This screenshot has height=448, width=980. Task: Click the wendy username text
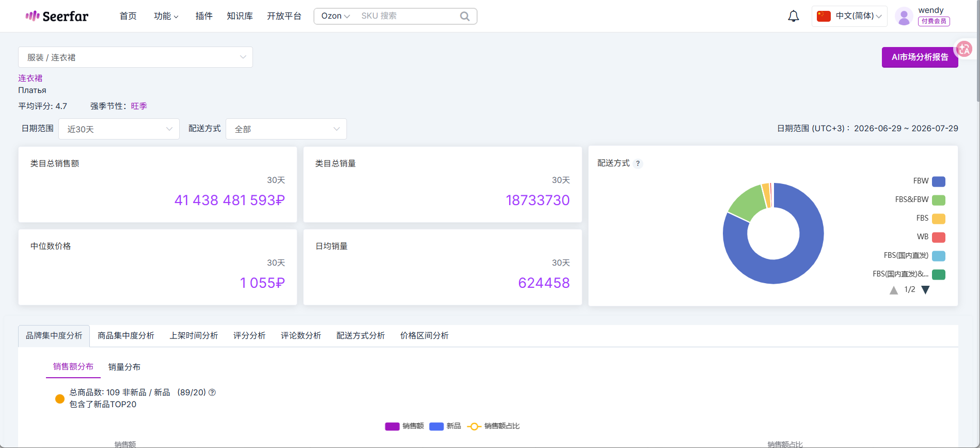[x=931, y=10]
